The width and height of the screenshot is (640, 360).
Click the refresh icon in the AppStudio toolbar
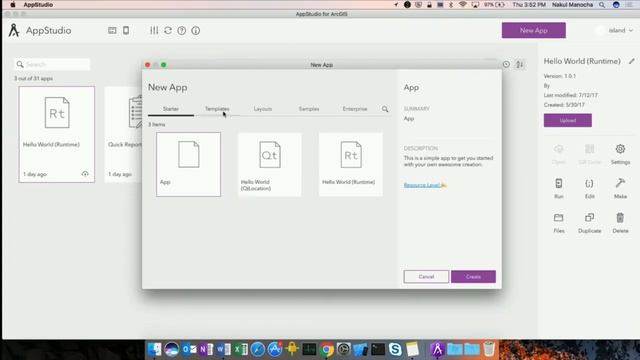[168, 31]
